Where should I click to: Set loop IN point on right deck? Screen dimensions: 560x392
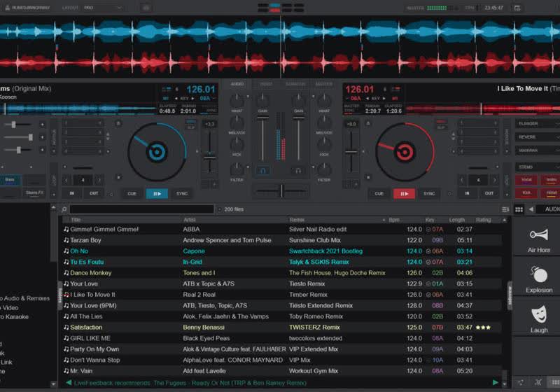pos(467,193)
